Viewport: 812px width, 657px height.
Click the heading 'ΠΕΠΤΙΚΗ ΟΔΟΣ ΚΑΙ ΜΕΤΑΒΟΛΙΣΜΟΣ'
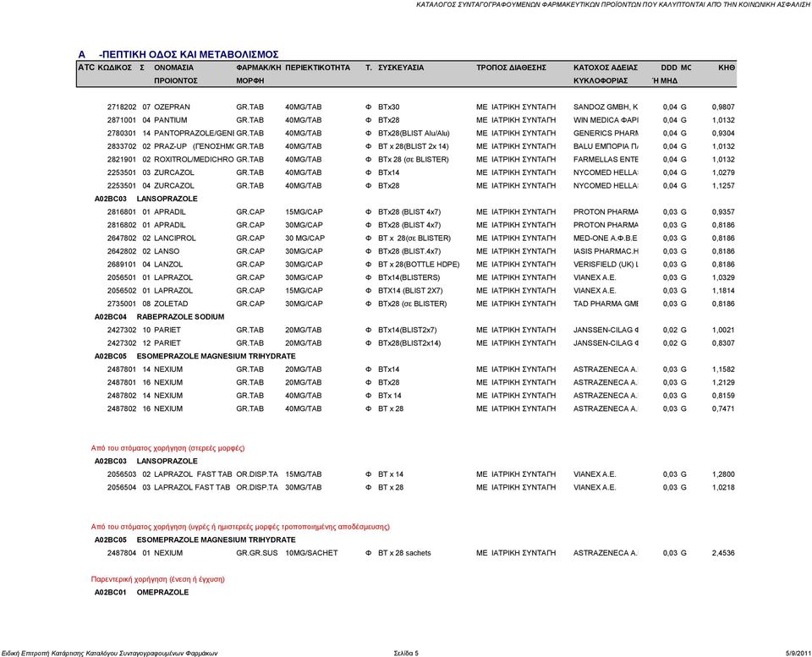pos(189,54)
